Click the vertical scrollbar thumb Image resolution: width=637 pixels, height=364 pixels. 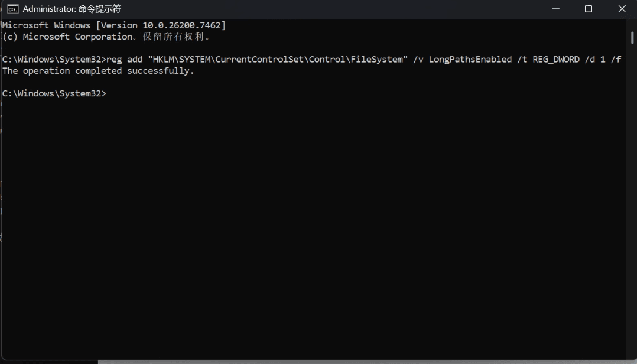point(632,37)
